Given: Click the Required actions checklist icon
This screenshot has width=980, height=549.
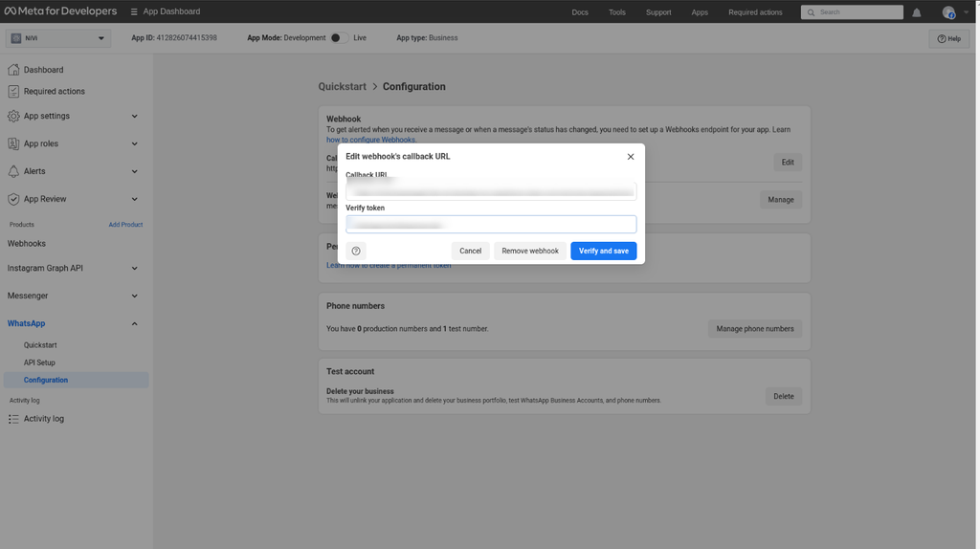Looking at the screenshot, I should (13, 91).
